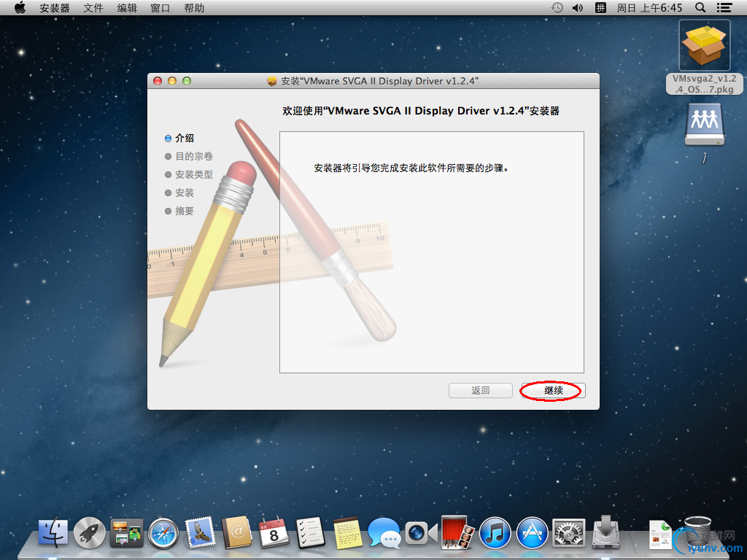Open App Store icon in Dock
Screen dimensions: 747x560
click(x=532, y=533)
